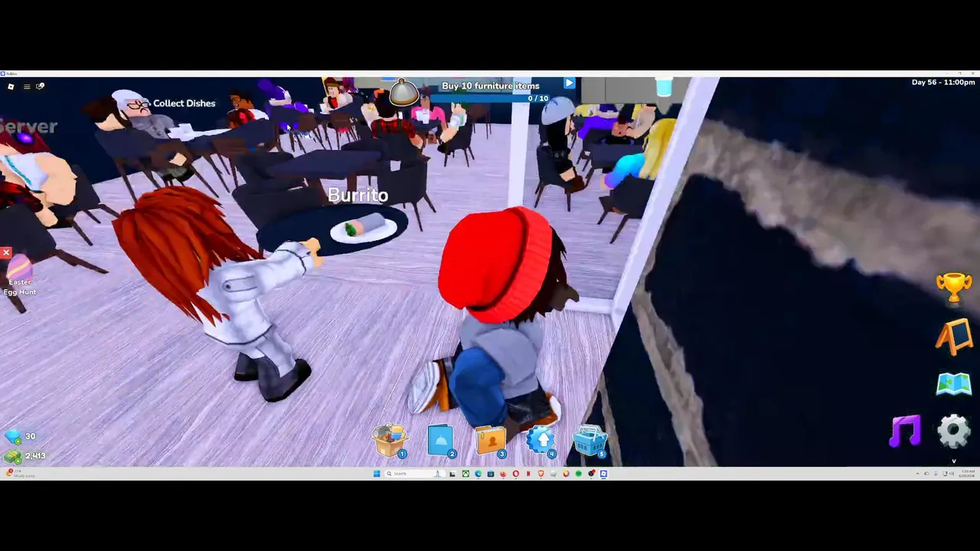Toggle the purple music note icon
This screenshot has height=551, width=980.
[x=906, y=432]
